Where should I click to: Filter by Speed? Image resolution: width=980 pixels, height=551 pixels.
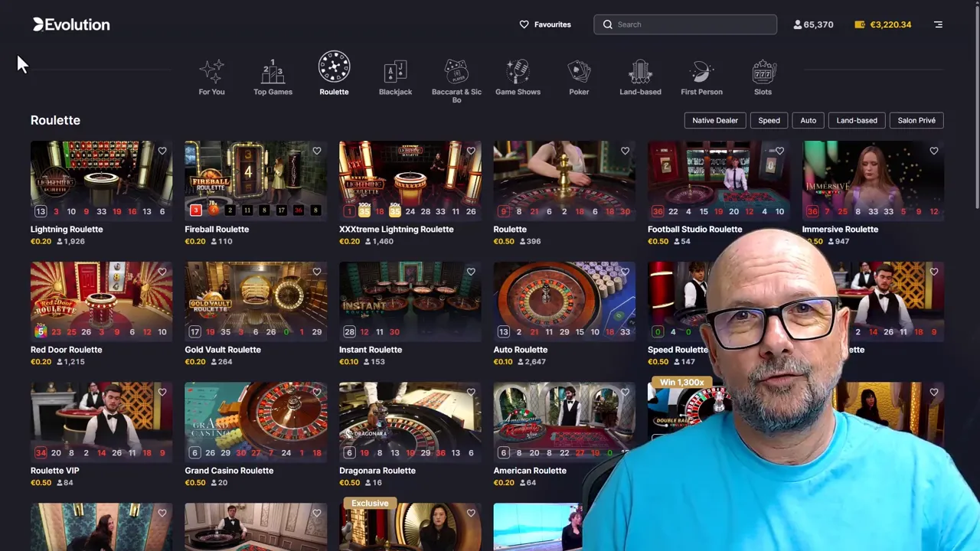[769, 120]
